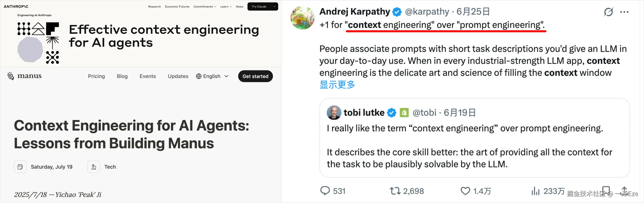Click the Tech category microscope icon
The image size is (644, 203).
[94, 167]
